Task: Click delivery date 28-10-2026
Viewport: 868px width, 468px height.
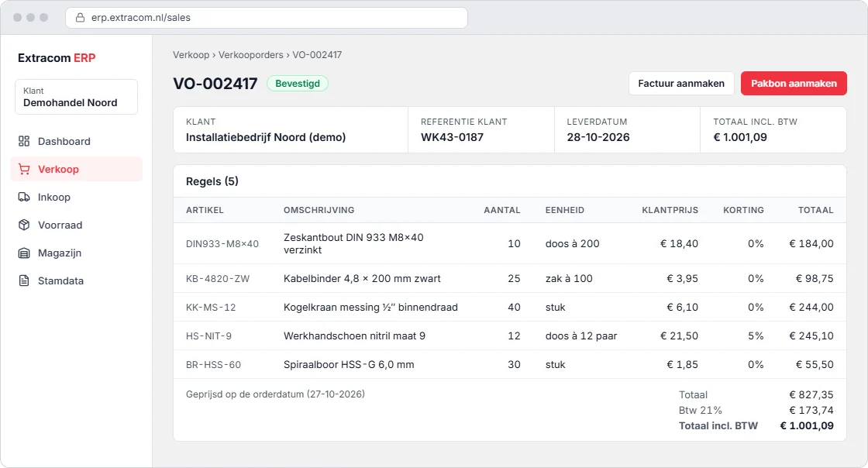Action: point(598,137)
